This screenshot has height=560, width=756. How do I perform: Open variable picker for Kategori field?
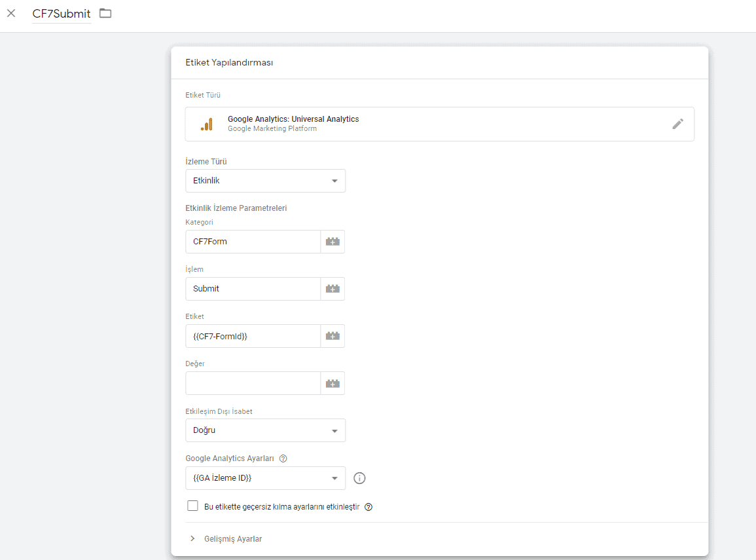[333, 242]
